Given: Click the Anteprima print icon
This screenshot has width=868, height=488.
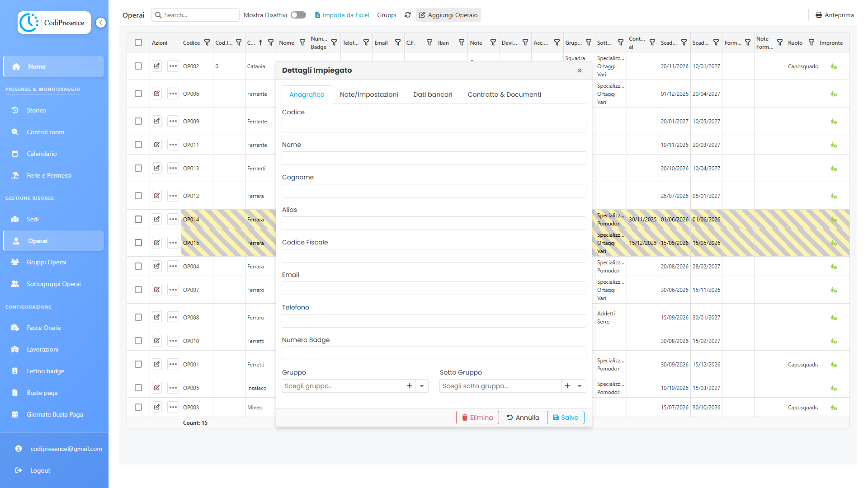Looking at the screenshot, I should pos(818,15).
